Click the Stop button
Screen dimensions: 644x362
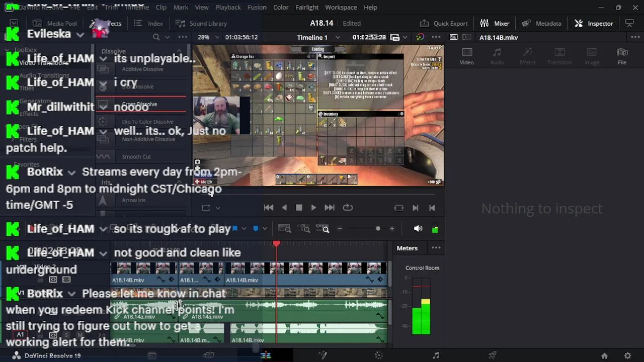(x=299, y=208)
